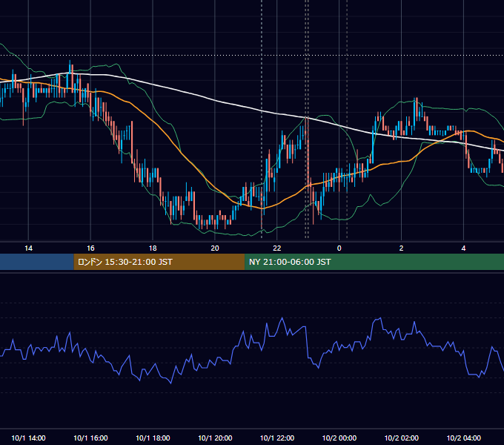This screenshot has width=504, height=445.
Task: Click the NY 21:00-06:00 JST session bar
Action: point(374,262)
